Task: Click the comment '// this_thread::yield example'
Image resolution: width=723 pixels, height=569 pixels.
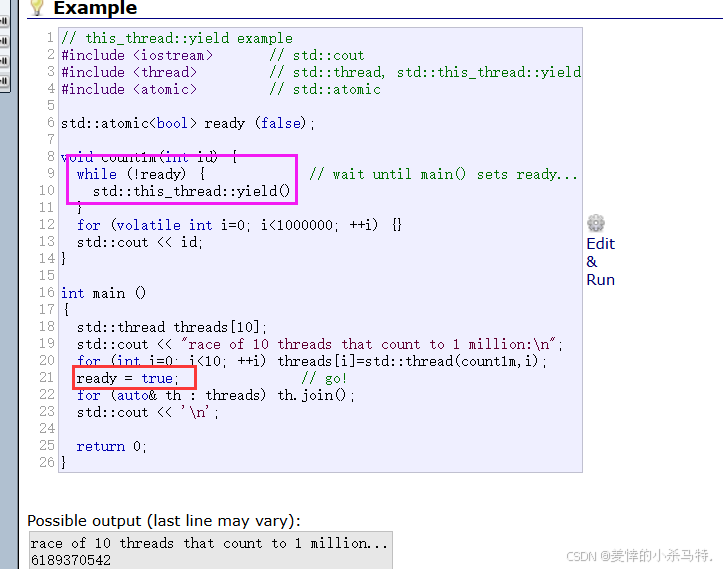Action: click(177, 38)
